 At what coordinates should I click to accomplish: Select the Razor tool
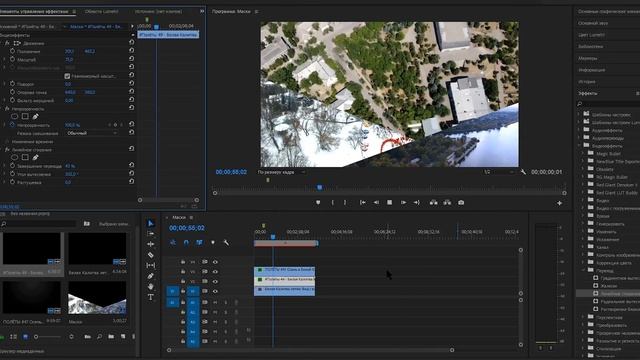(151, 255)
